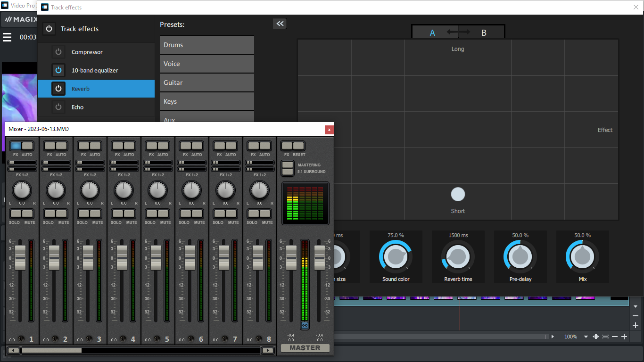Open the hamburger menu in Video Pro

[7, 37]
